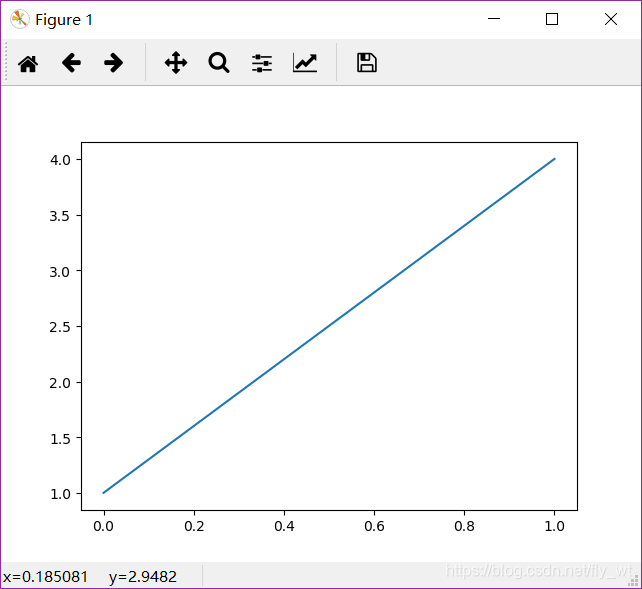Save the figure with the floppy disk icon
Viewport: 642px width, 589px height.
click(367, 63)
